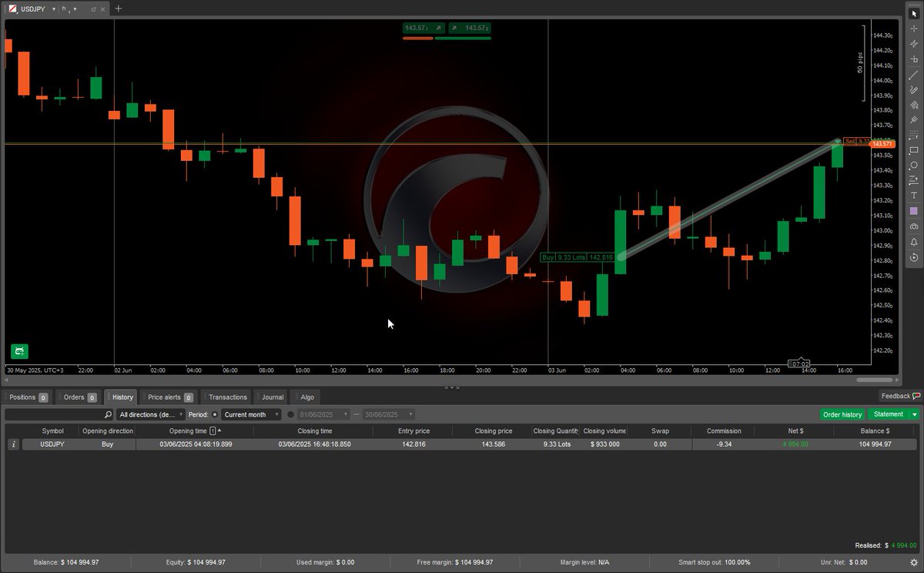The height and width of the screenshot is (573, 924).
Task: Sort by Opening time column header
Action: click(x=194, y=431)
